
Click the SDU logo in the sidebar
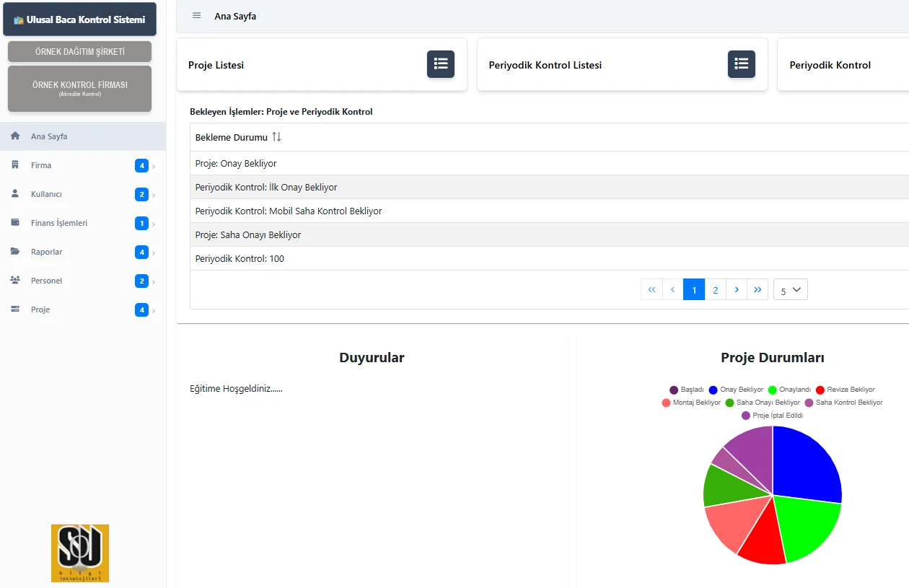[80, 553]
